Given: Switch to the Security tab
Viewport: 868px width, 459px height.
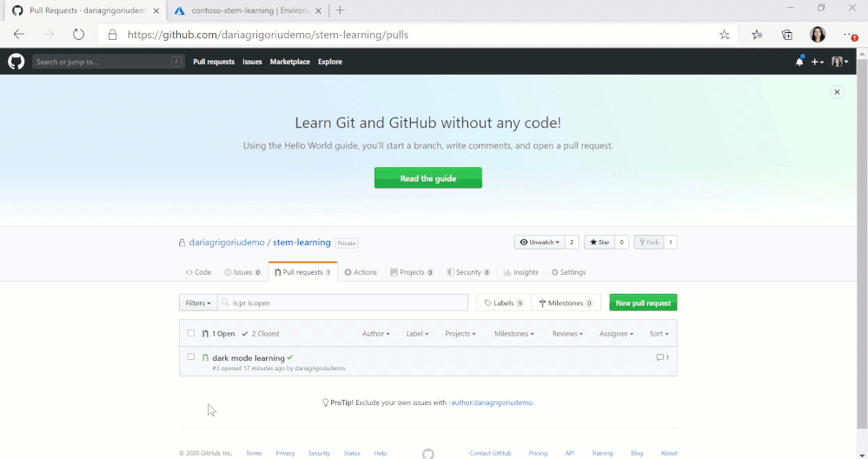Looking at the screenshot, I should 468,272.
